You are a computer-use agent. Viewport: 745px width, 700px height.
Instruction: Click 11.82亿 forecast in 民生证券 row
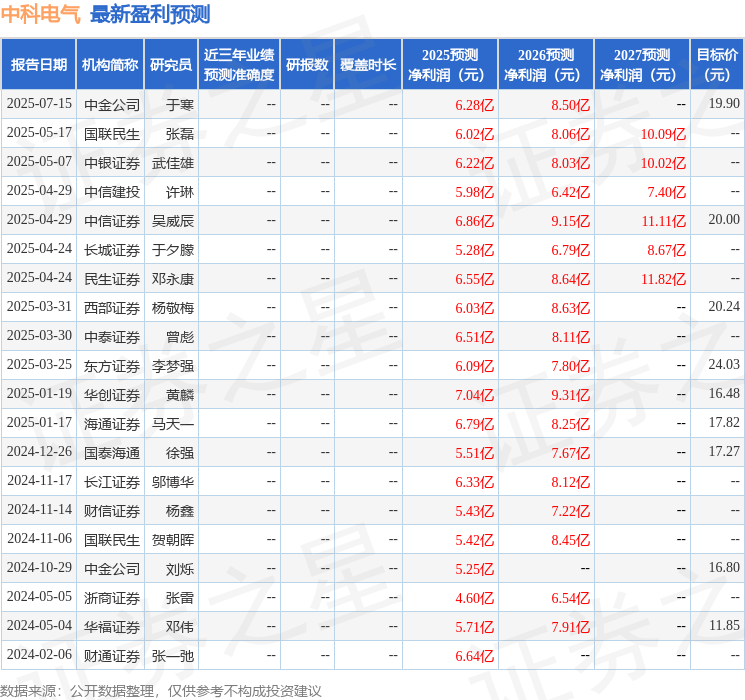pyautogui.click(x=663, y=279)
